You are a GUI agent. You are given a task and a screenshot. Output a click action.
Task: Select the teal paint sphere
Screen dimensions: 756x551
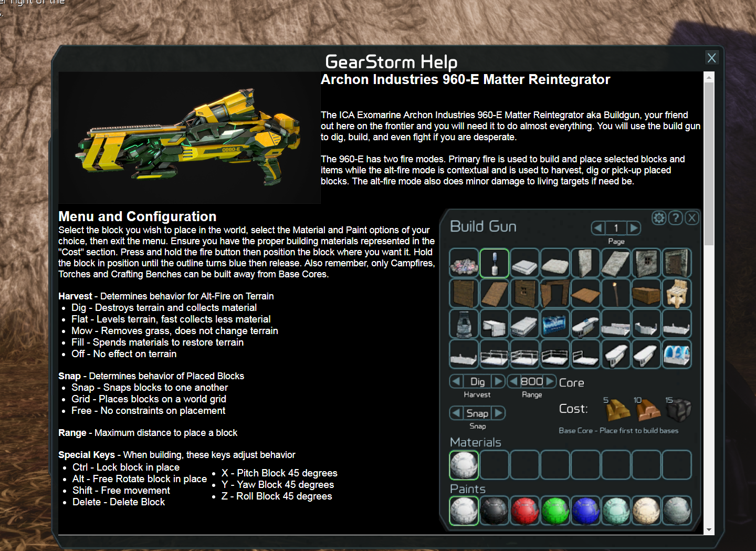(616, 511)
